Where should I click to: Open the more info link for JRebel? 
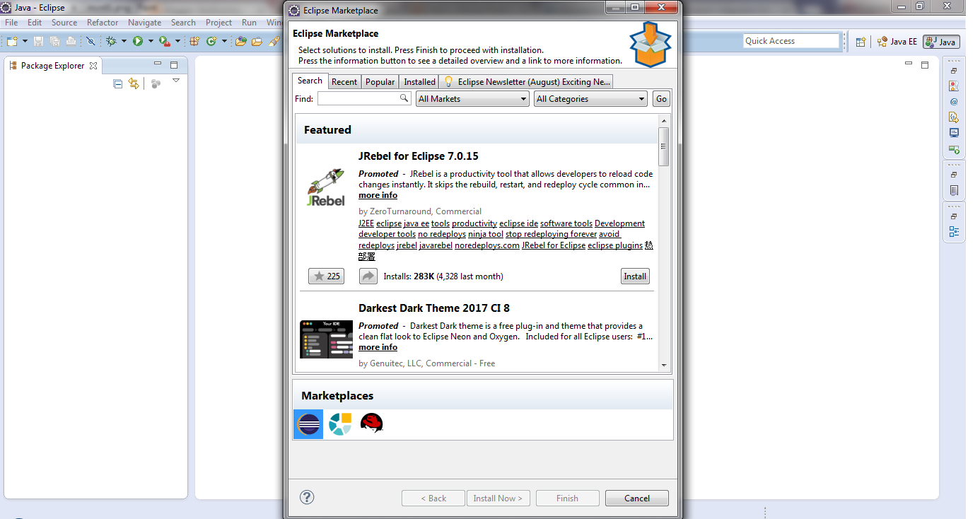pyautogui.click(x=378, y=195)
